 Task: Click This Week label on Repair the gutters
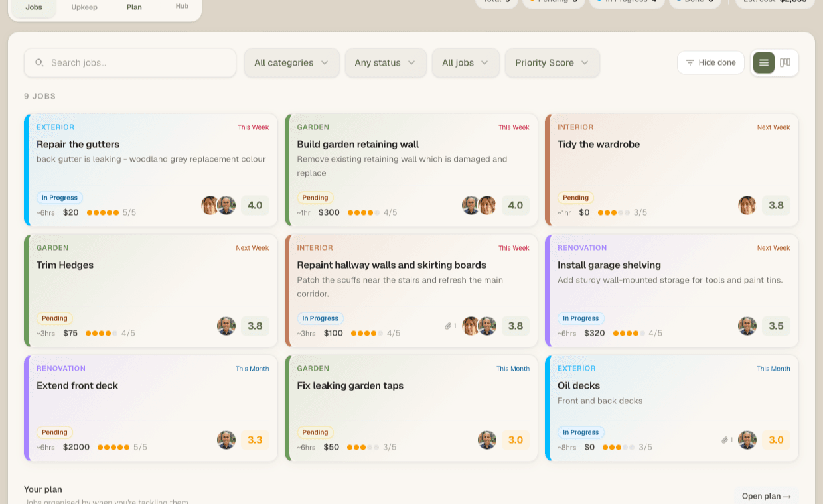click(x=254, y=127)
